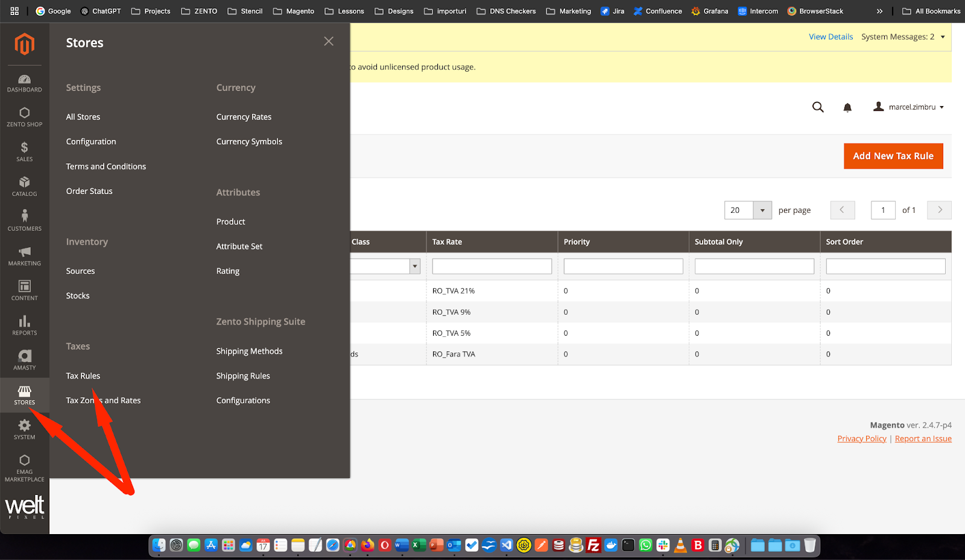Open the Marketing megaphone icon menu
965x560 pixels.
coord(24,256)
